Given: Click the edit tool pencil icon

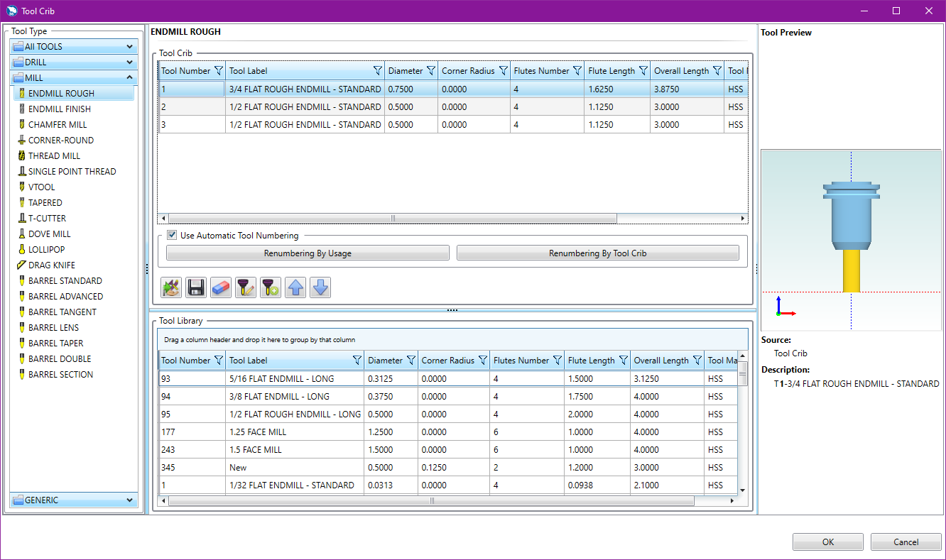Looking at the screenshot, I should tap(246, 287).
